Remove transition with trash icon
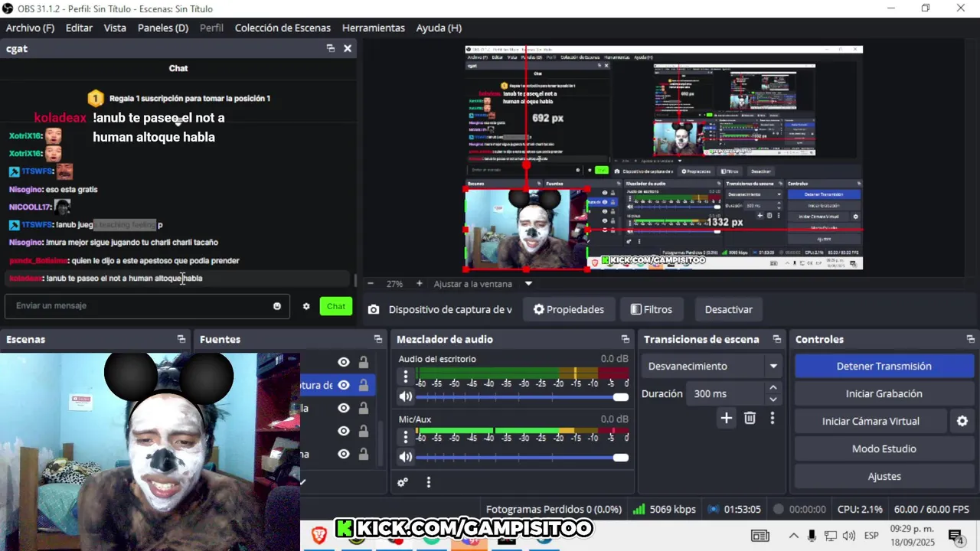 coord(750,418)
